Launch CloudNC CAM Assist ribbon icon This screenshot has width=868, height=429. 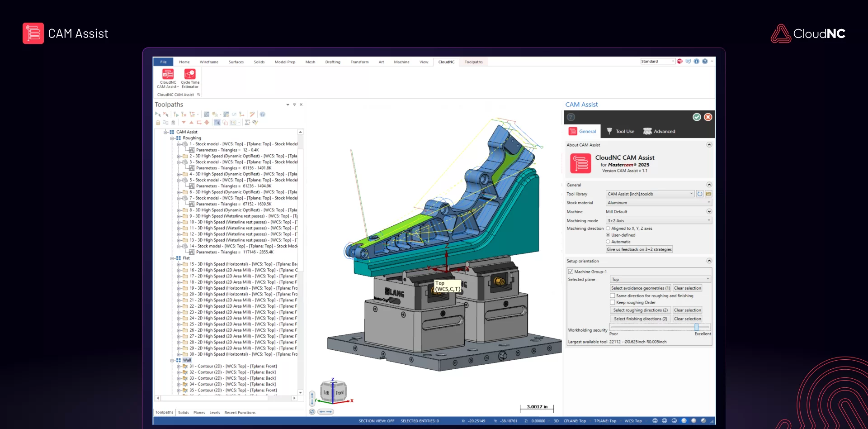tap(168, 78)
